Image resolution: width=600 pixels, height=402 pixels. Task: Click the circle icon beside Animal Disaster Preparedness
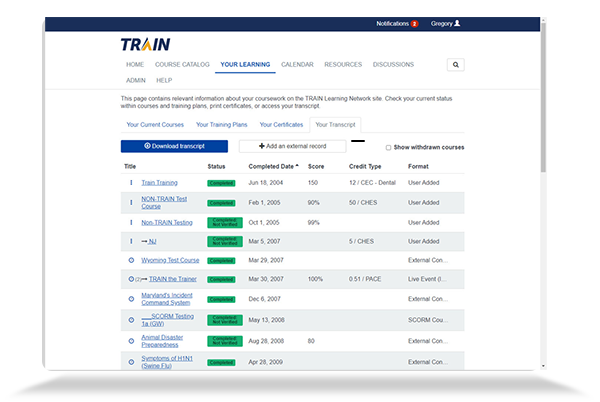point(131,341)
